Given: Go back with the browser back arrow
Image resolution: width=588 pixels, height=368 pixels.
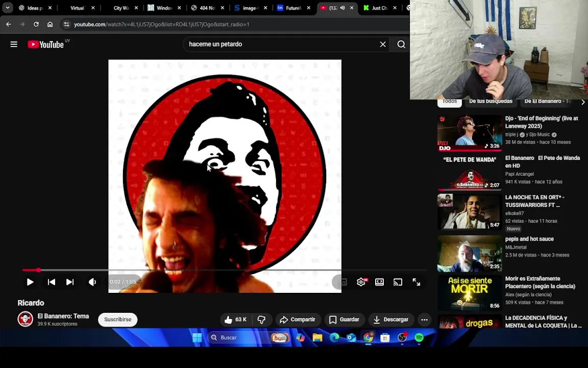Looking at the screenshot, I should pos(8,25).
